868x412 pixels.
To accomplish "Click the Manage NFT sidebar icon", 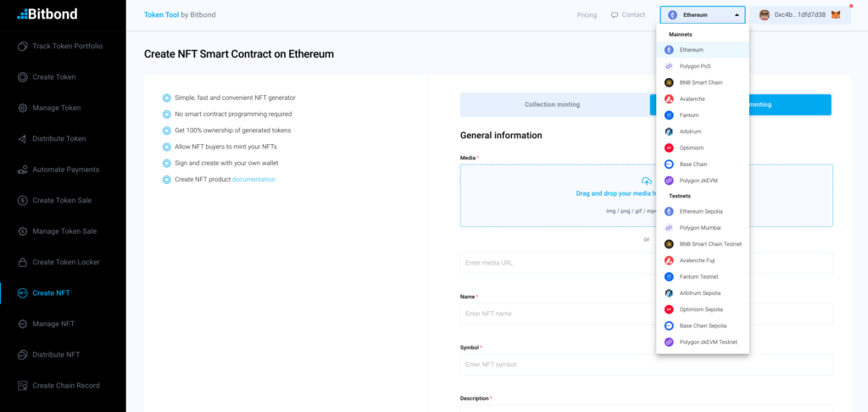I will point(22,323).
